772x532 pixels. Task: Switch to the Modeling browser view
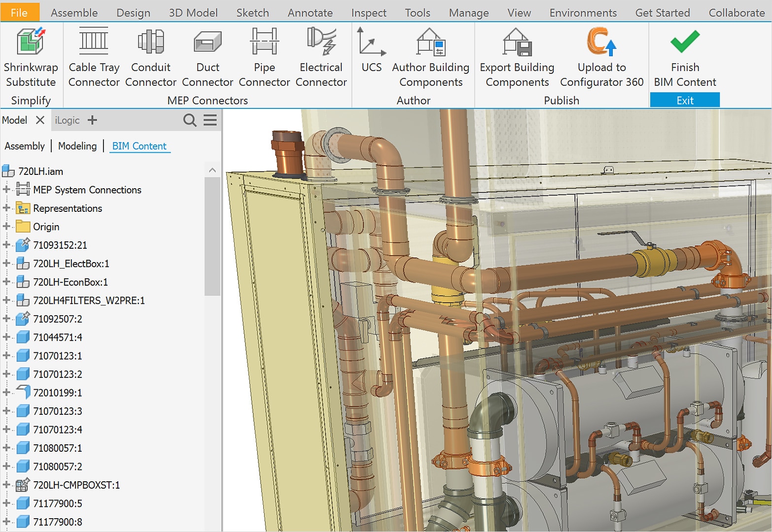click(x=77, y=146)
